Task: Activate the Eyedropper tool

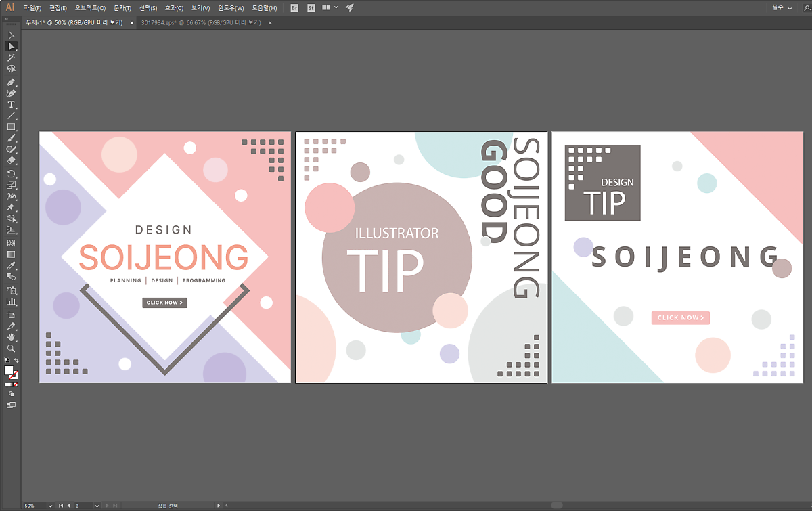Action: tap(11, 266)
